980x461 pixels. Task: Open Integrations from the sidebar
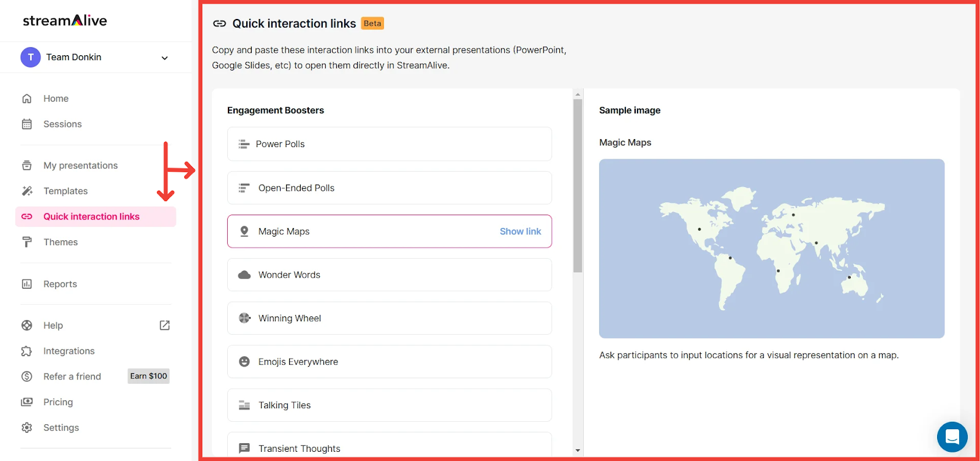69,351
